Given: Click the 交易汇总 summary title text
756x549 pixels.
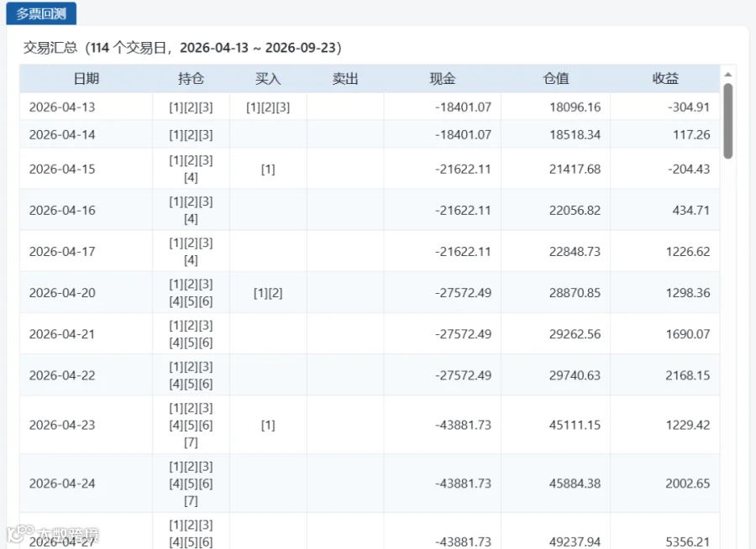Looking at the screenshot, I should coord(50,48).
